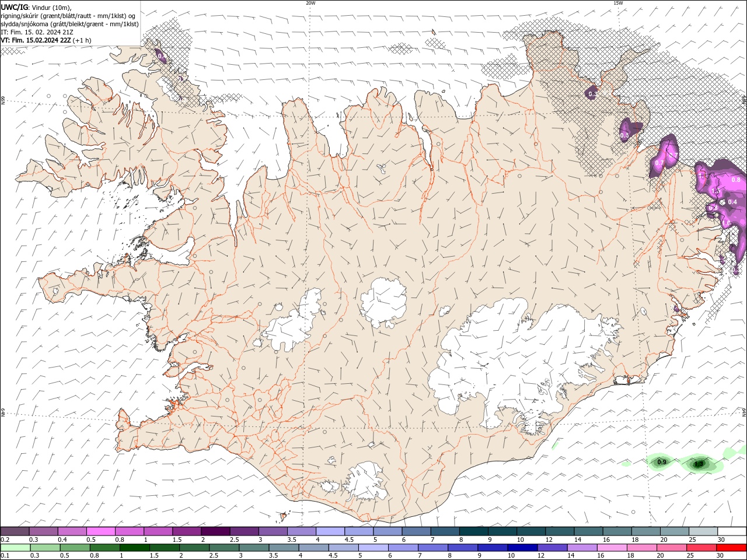Image resolution: width=747 pixels, height=560 pixels.
Task: Click the dark green rain cell labeled 1.3
Action: (x=699, y=464)
